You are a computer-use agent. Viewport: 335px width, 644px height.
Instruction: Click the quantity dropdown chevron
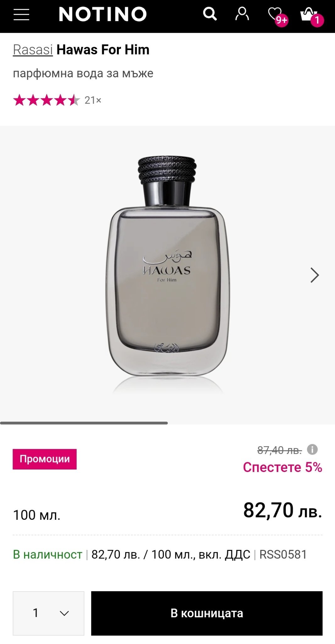click(64, 613)
